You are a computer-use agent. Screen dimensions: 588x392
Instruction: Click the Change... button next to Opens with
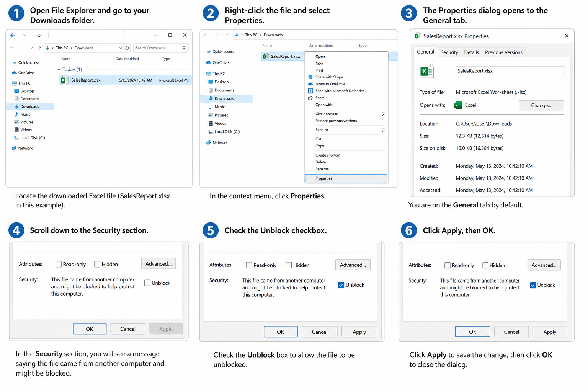click(541, 105)
